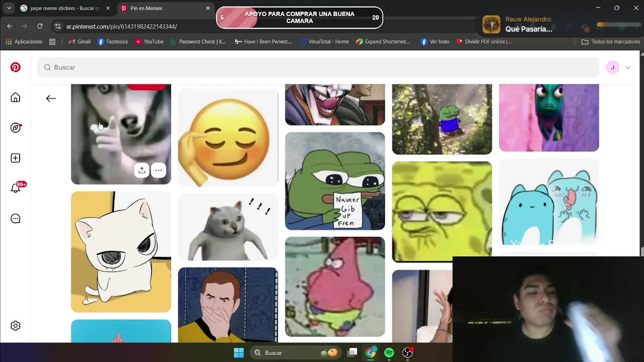Image resolution: width=644 pixels, height=362 pixels.
Task: Open the Pepe in forest pin
Action: (x=442, y=119)
